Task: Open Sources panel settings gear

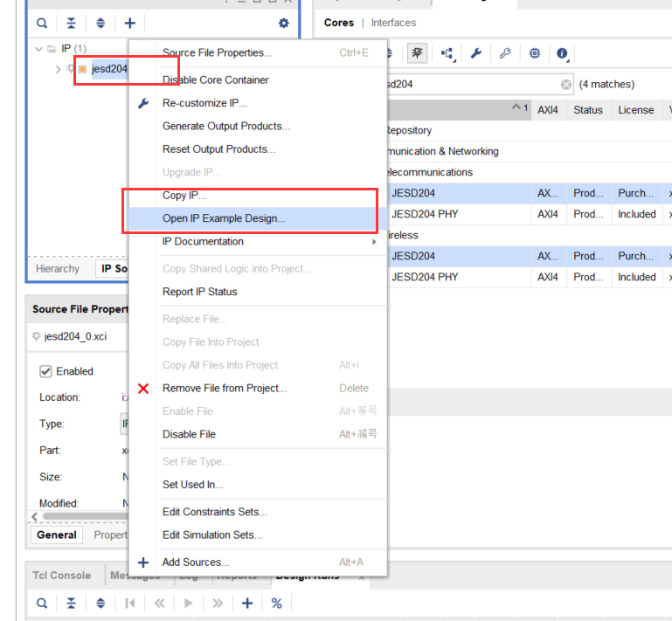Action: (284, 23)
